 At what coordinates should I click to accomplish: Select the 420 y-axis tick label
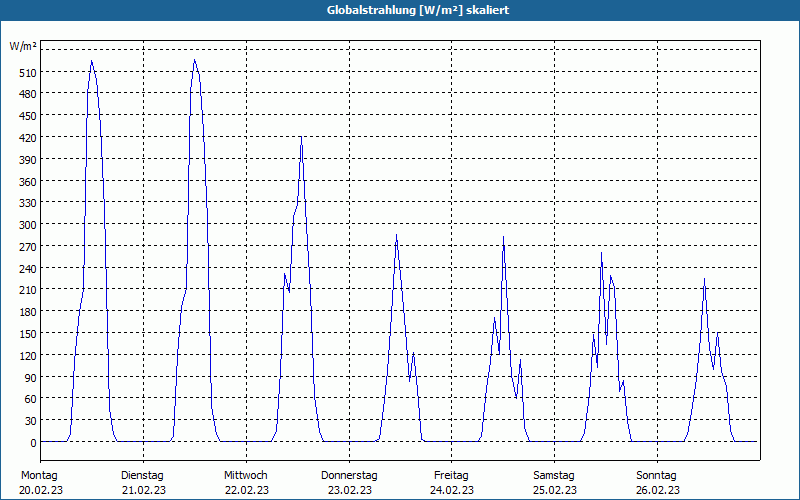[27, 138]
